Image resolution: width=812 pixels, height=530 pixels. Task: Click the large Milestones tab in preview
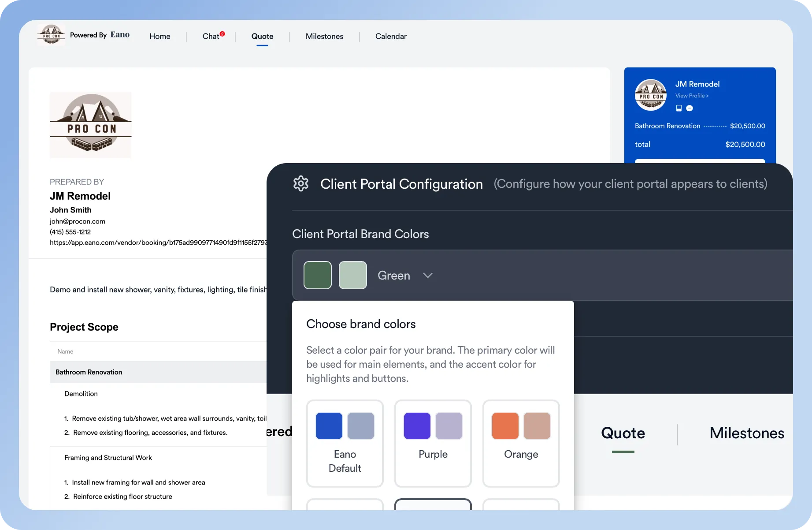point(747,433)
